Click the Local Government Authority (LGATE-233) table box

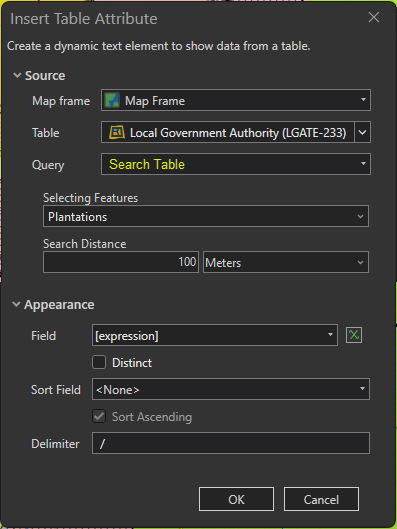coord(228,132)
